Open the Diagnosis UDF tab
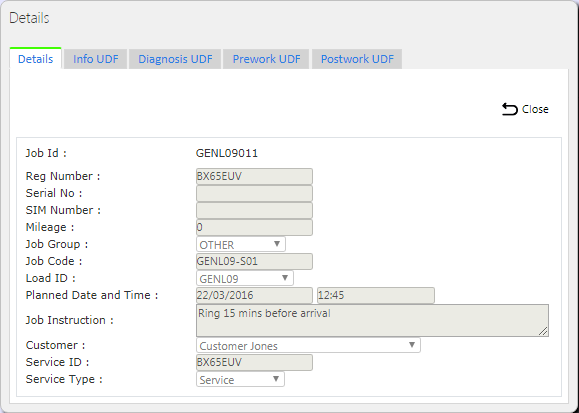 [x=175, y=59]
